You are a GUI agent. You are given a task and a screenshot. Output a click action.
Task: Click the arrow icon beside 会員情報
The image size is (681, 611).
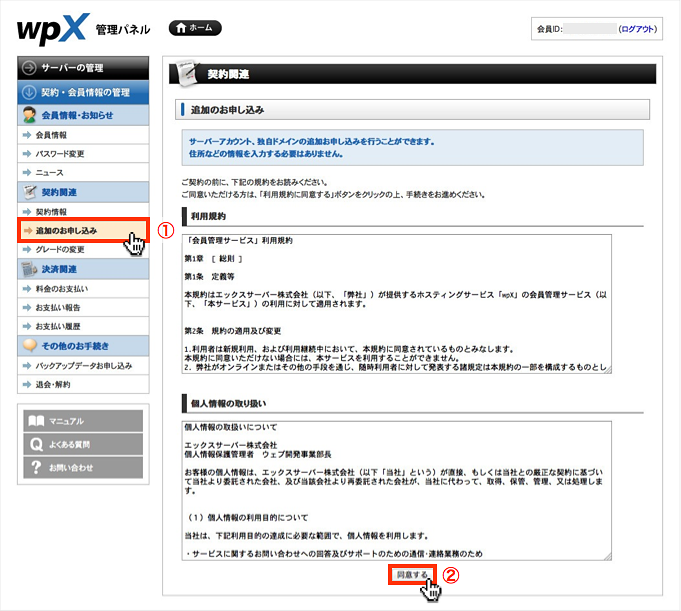click(27, 135)
